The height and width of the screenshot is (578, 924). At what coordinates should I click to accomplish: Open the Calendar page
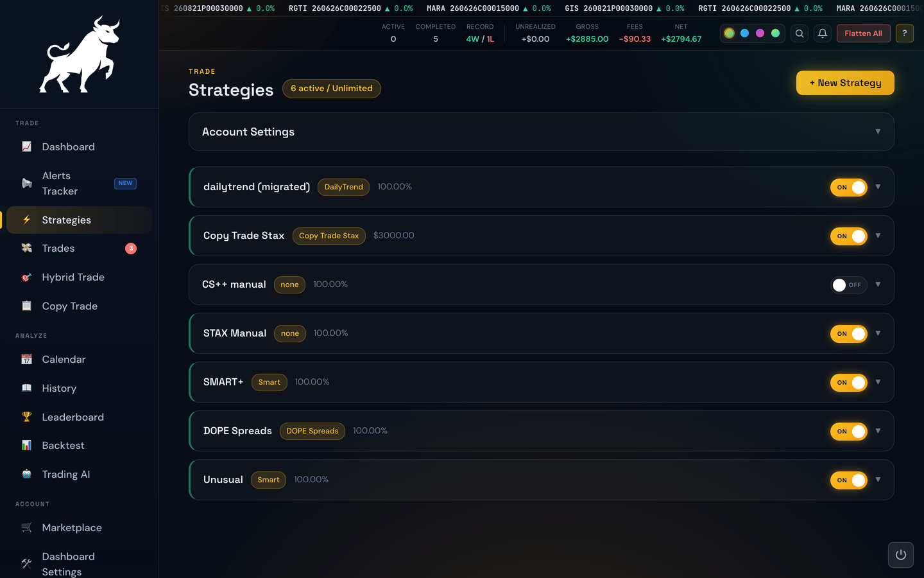click(79, 359)
